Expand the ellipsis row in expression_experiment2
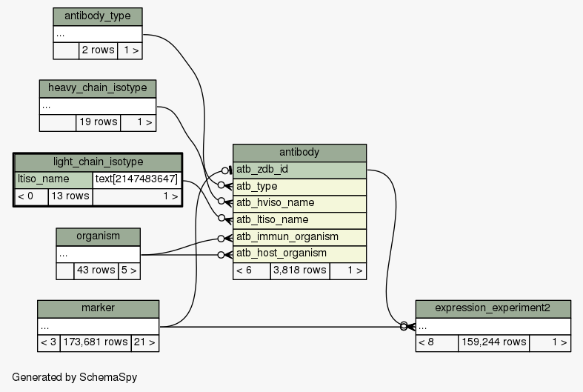 (x=493, y=326)
